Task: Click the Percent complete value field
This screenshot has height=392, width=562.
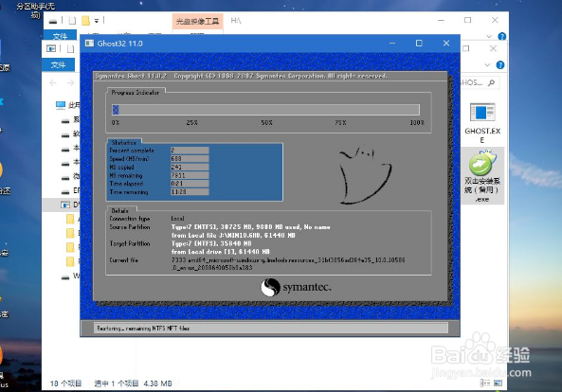Action: (x=190, y=151)
